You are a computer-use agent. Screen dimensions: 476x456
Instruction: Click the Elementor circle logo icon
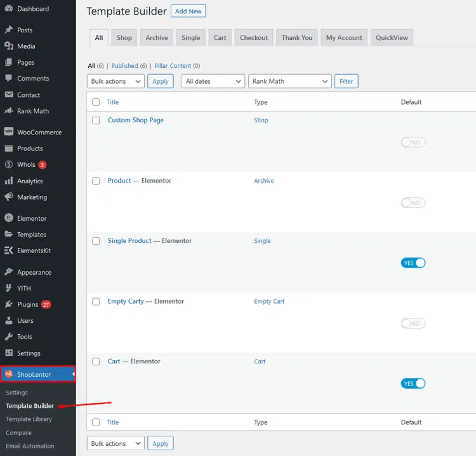(9, 218)
